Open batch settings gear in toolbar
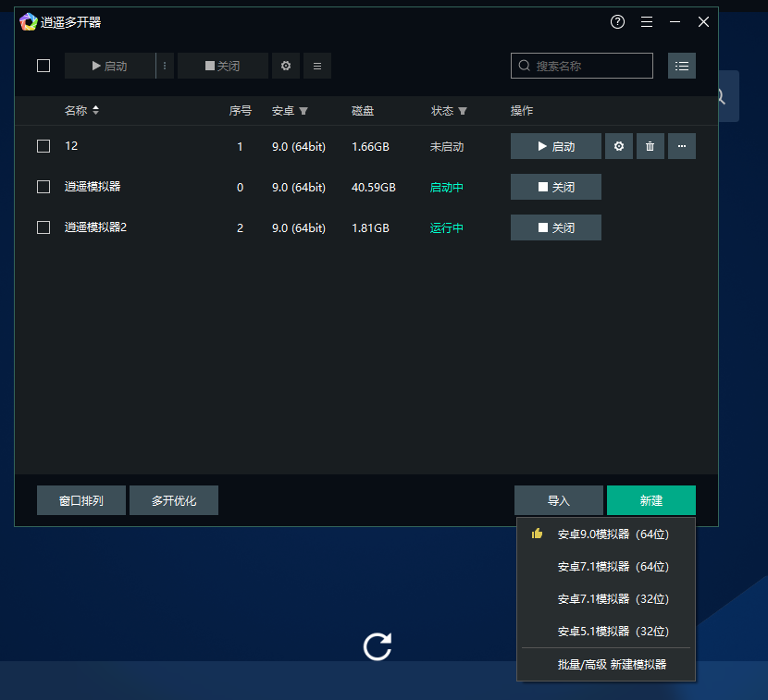The width and height of the screenshot is (768, 700). [286, 66]
